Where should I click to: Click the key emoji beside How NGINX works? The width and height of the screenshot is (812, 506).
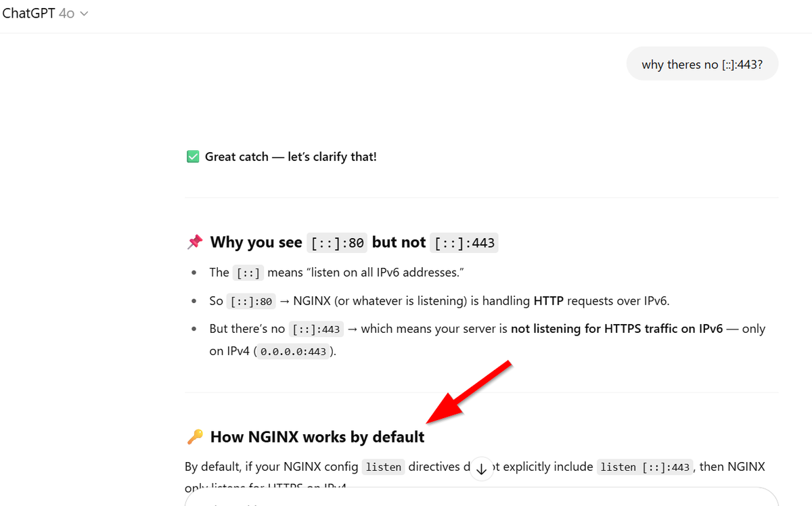coord(194,437)
